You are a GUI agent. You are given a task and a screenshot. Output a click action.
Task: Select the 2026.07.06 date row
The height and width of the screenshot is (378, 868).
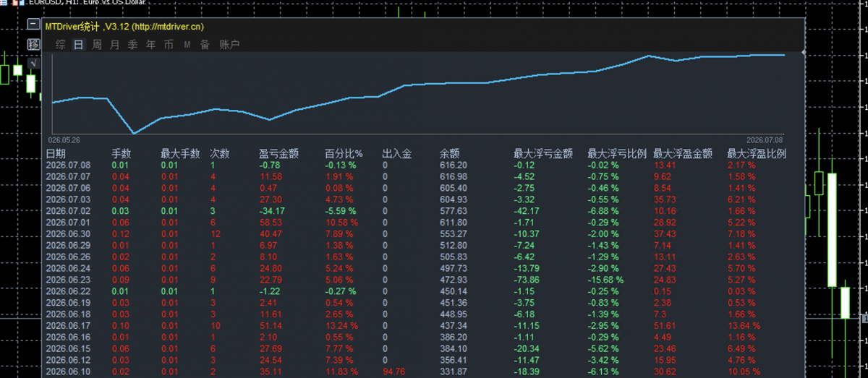pos(68,188)
